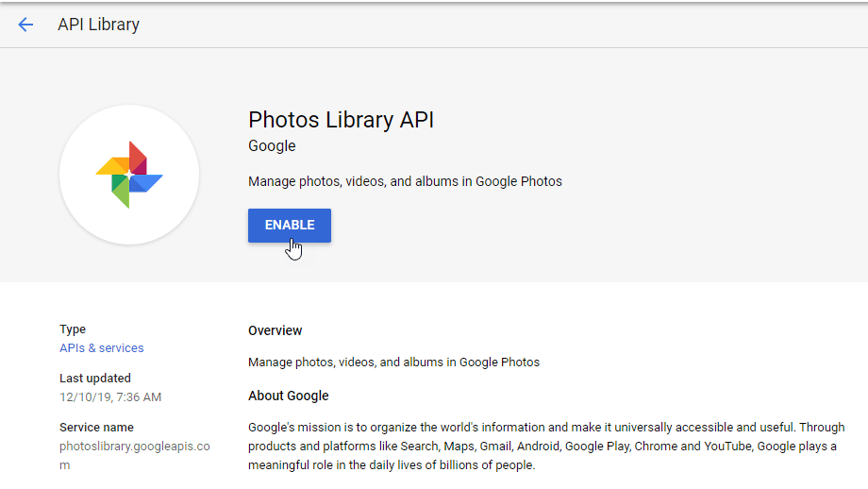868x489 pixels.
Task: Click the back arrow beside API Library
Action: (25, 25)
